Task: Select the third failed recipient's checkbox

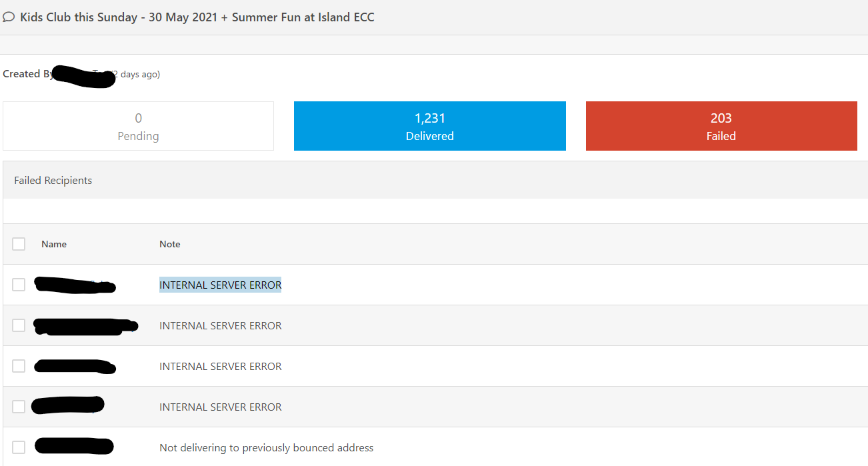Action: click(x=19, y=366)
